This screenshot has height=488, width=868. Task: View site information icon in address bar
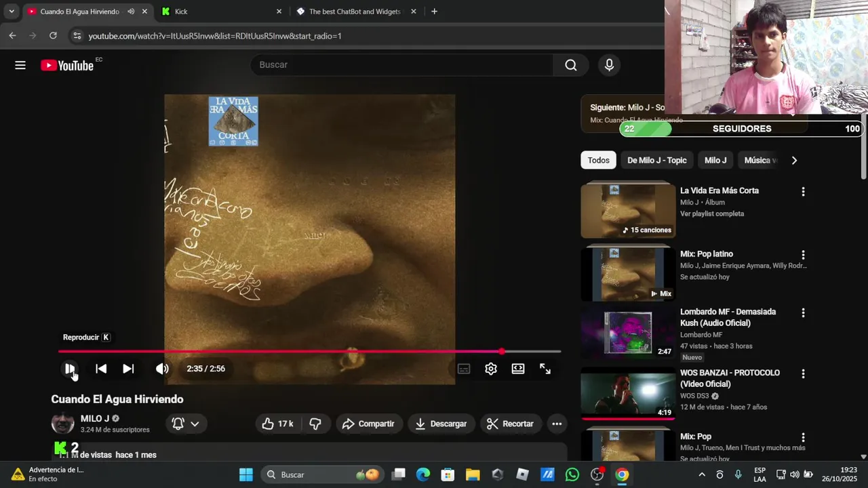pyautogui.click(x=77, y=36)
